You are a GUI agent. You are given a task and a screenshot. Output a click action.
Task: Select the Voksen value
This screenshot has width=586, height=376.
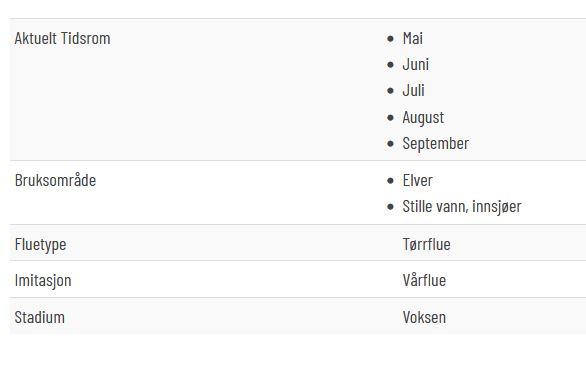[424, 317]
